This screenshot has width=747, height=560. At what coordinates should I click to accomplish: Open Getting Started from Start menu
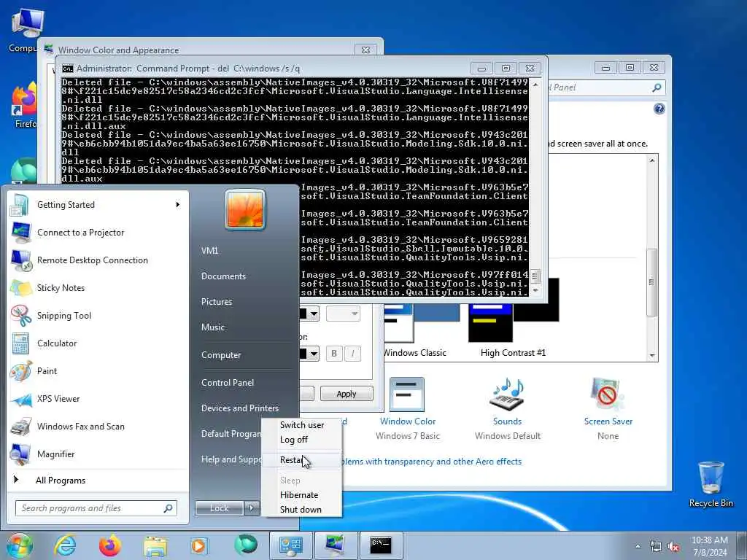pyautogui.click(x=98, y=205)
